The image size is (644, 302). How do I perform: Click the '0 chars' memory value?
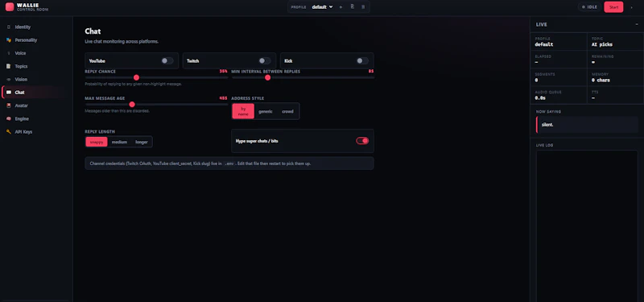point(601,80)
